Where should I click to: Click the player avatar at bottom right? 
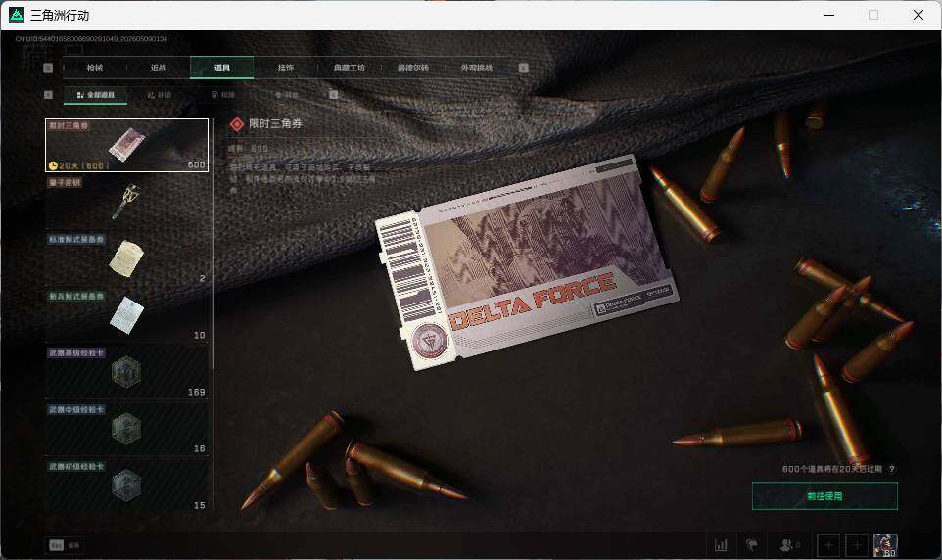point(885,545)
